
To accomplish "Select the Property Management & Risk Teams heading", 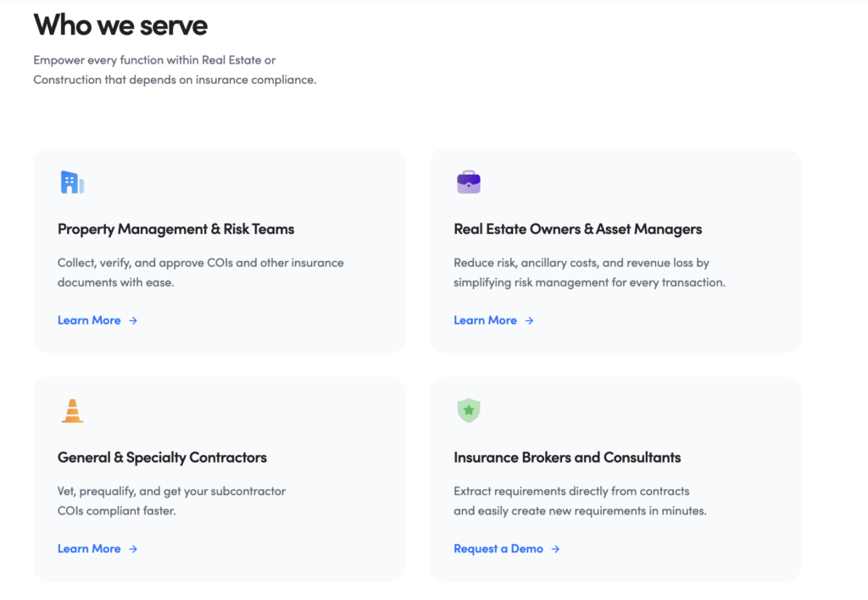I will point(176,229).
